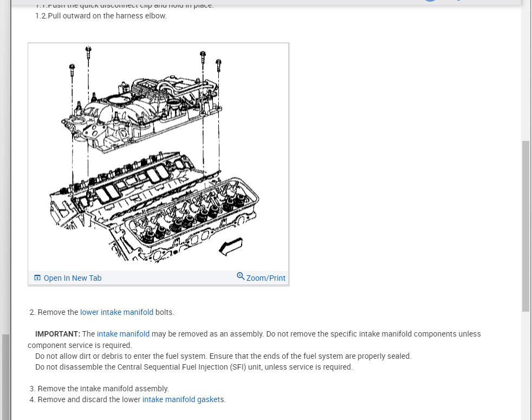Click the inner page scrollbar thumb
Screen dimensions: 532x420
(525, 226)
